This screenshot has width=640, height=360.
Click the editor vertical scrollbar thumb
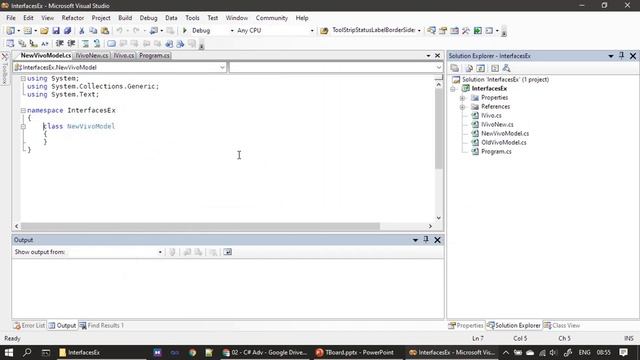tap(439, 129)
